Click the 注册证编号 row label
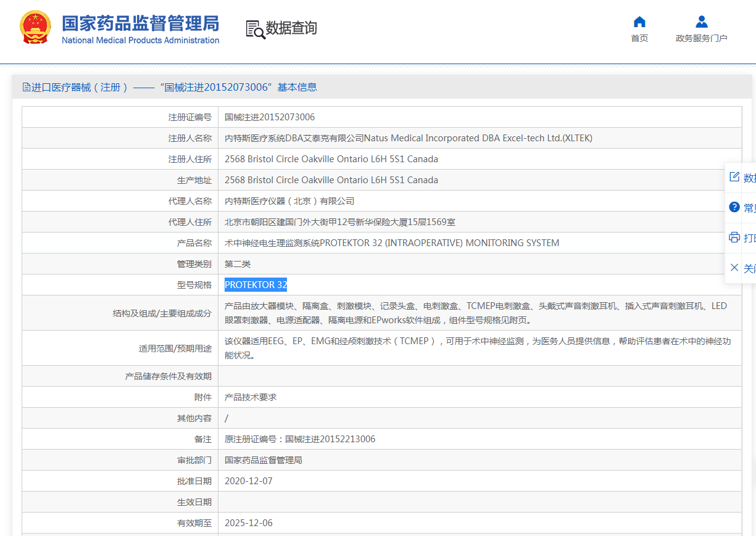This screenshot has width=756, height=536. point(190,117)
